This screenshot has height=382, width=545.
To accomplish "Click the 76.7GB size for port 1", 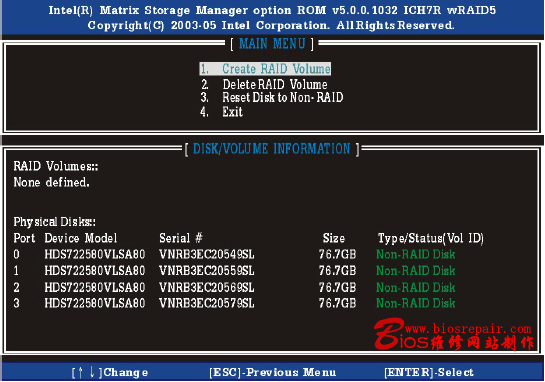I will pyautogui.click(x=337, y=270).
